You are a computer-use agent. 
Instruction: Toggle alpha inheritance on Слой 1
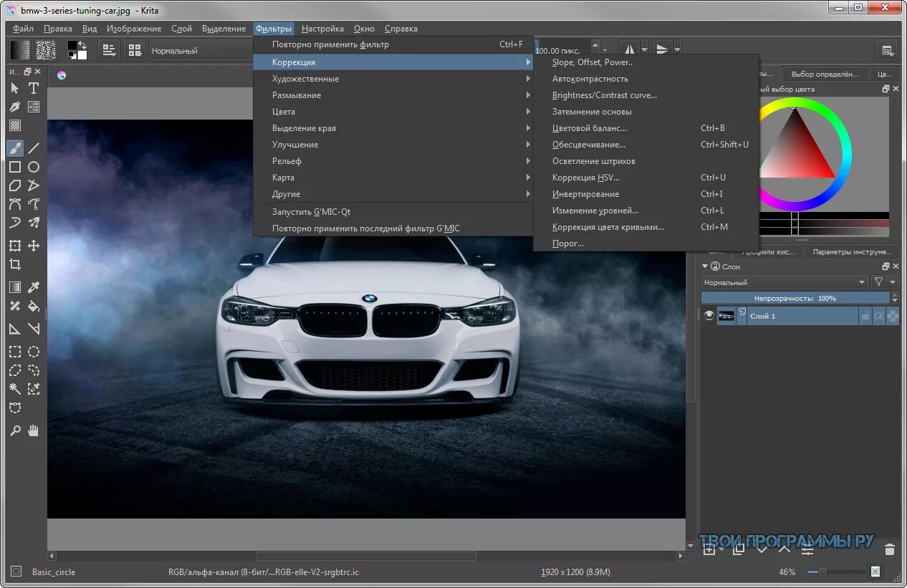pyautogui.click(x=878, y=316)
